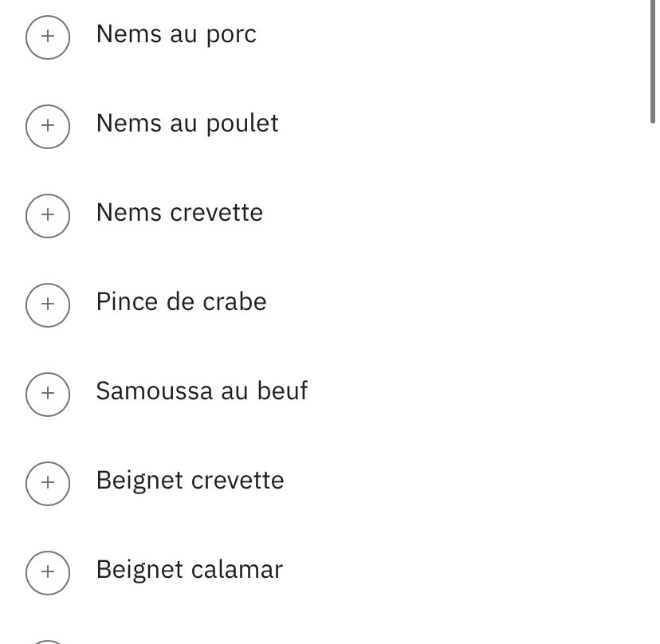Expand the Beignet calamar entry
Viewport: 660px width, 644px height.
click(48, 572)
